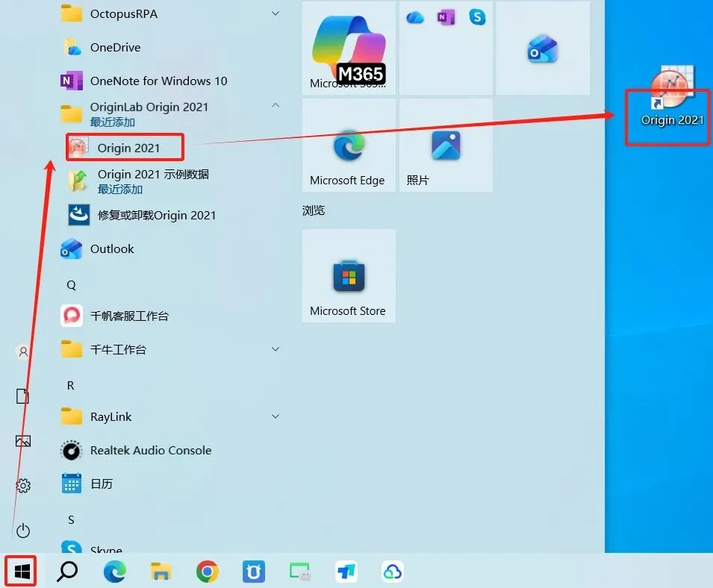The height and width of the screenshot is (588, 713).
Task: Click the RayLink folder entry
Action: [170, 416]
